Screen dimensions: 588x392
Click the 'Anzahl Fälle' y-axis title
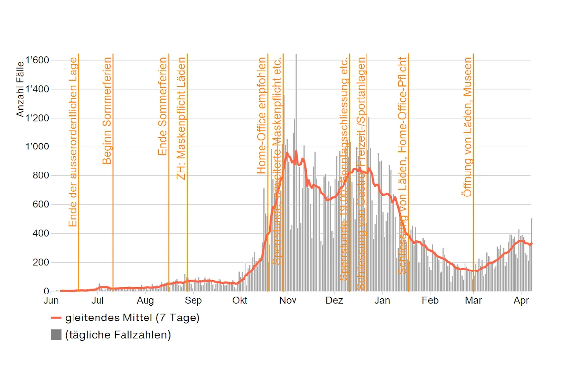click(20, 89)
